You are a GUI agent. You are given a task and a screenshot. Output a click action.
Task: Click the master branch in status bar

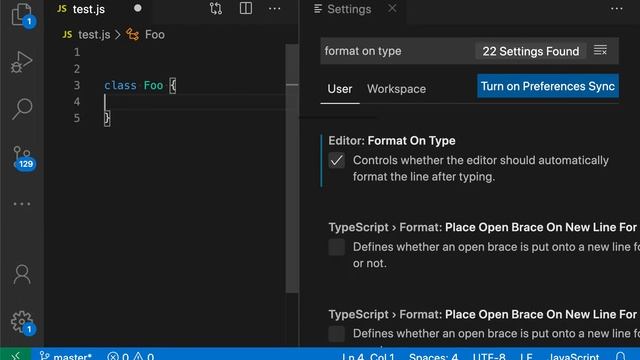(x=65, y=356)
